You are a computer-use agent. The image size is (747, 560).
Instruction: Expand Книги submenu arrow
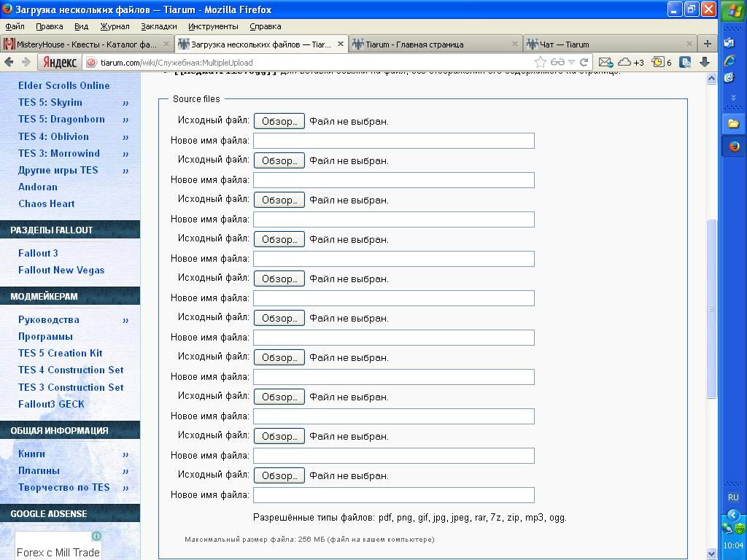125,454
